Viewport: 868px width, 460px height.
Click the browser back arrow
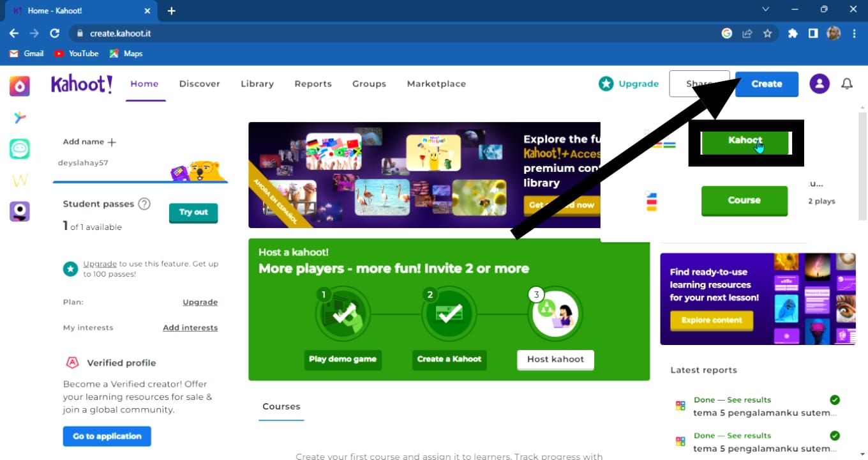pos(14,33)
